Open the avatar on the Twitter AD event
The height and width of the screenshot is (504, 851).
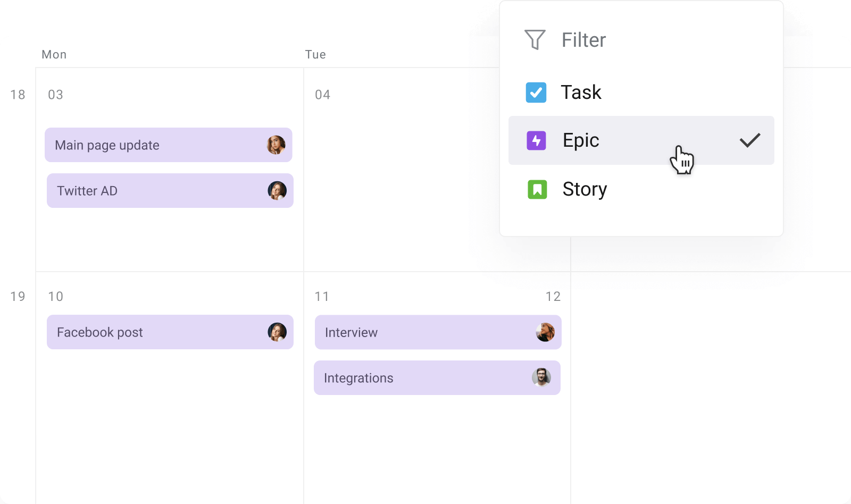[277, 191]
